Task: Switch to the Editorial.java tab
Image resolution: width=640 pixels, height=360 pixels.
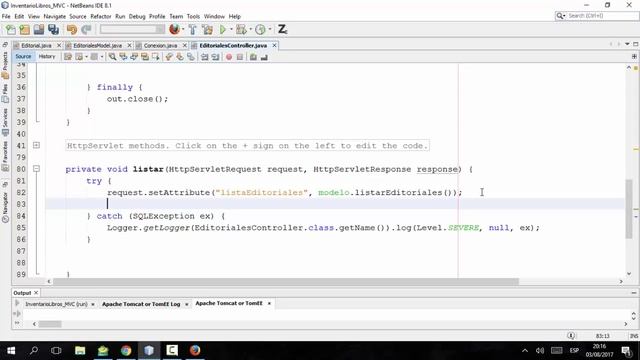Action: (x=36, y=45)
